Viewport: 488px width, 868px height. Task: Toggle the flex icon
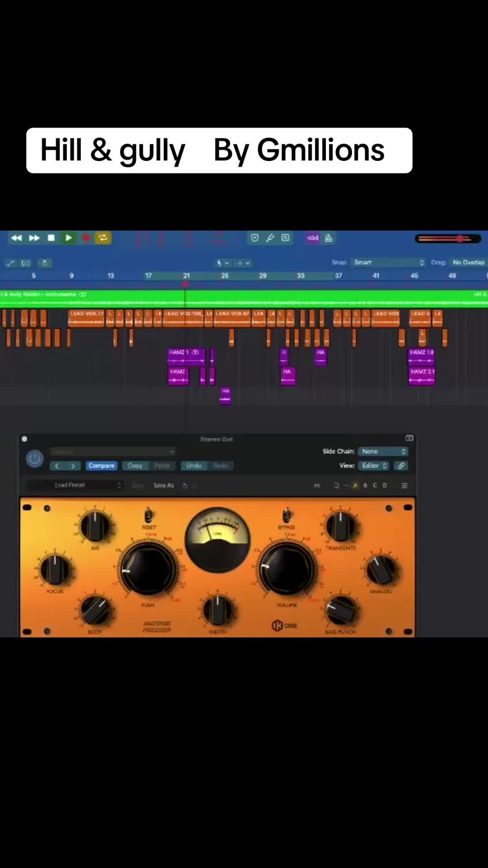[26, 263]
